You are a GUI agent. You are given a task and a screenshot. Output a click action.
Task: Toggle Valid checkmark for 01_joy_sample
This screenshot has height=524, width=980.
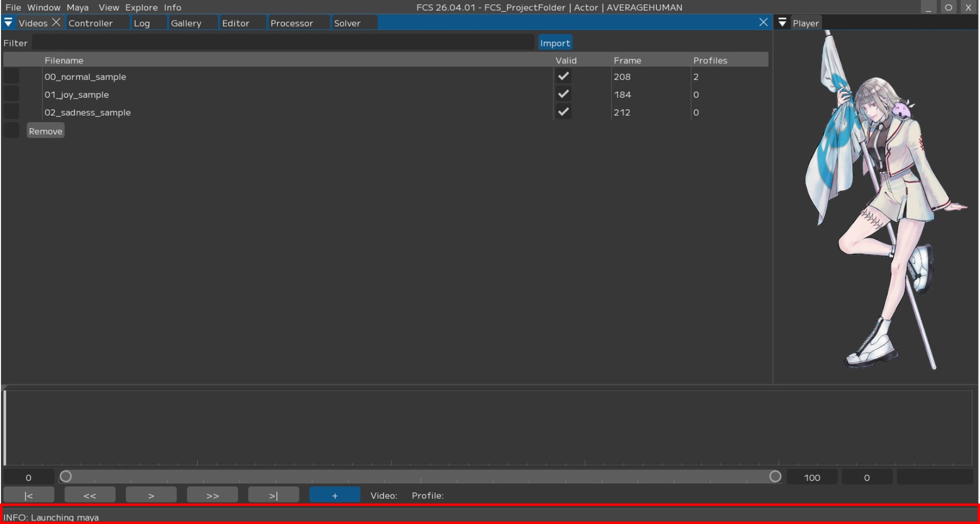[563, 94]
